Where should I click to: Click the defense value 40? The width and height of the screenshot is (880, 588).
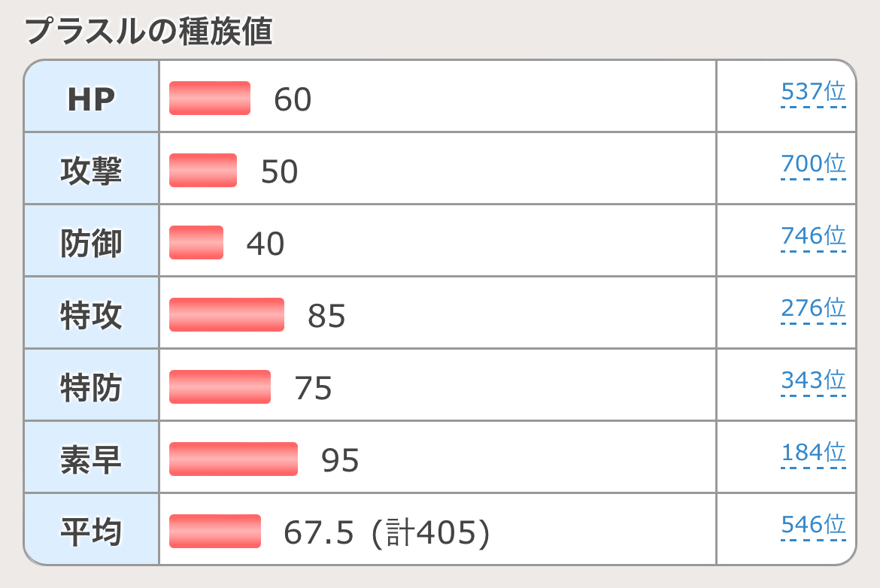(266, 244)
